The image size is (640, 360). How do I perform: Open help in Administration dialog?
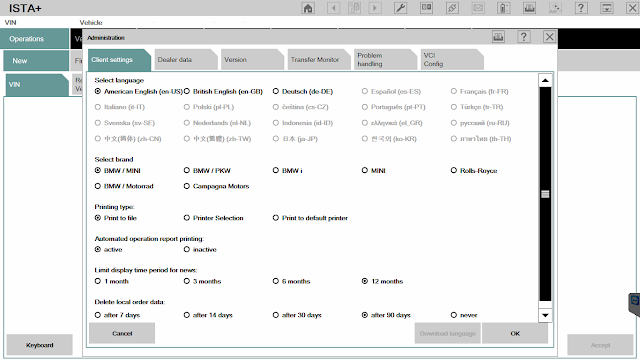(x=524, y=37)
